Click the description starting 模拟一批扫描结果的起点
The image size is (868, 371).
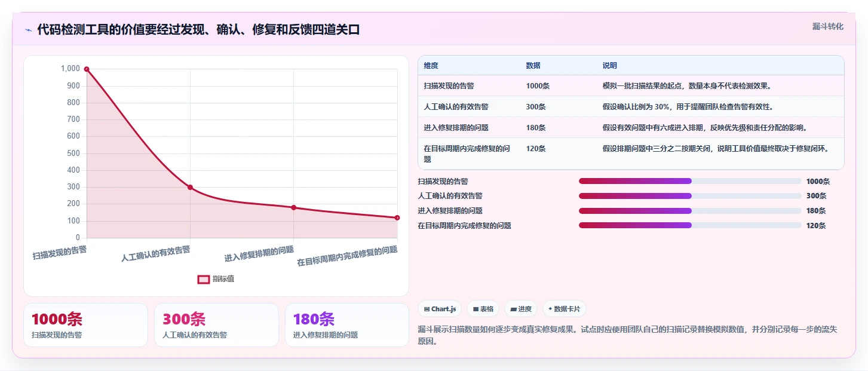[x=687, y=86]
